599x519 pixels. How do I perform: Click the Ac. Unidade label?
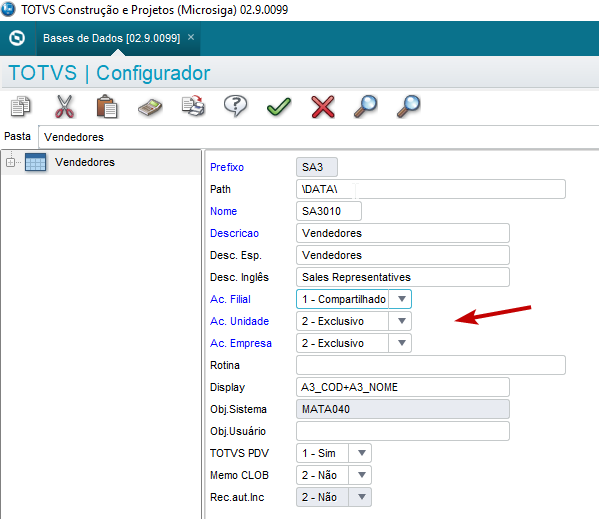tap(240, 321)
